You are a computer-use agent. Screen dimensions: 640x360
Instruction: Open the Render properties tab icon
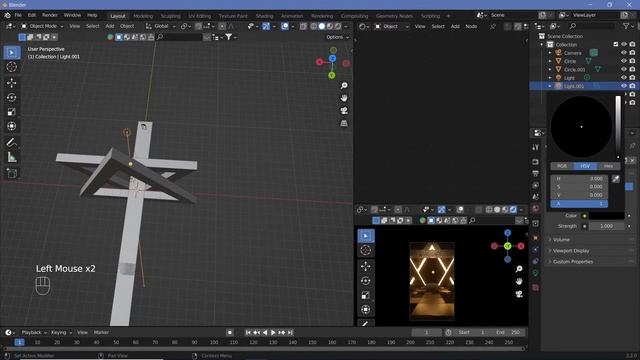pyautogui.click(x=536, y=162)
